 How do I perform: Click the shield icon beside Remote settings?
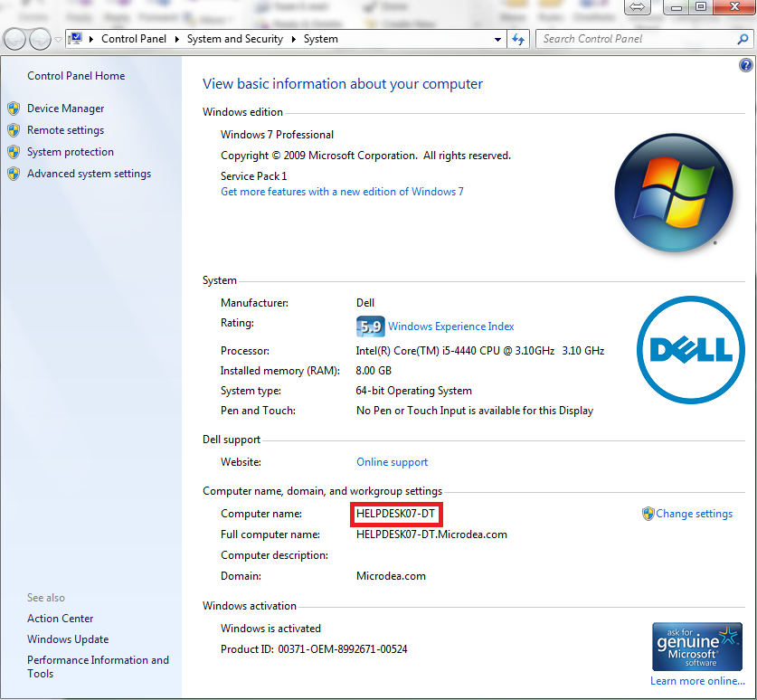click(x=14, y=130)
